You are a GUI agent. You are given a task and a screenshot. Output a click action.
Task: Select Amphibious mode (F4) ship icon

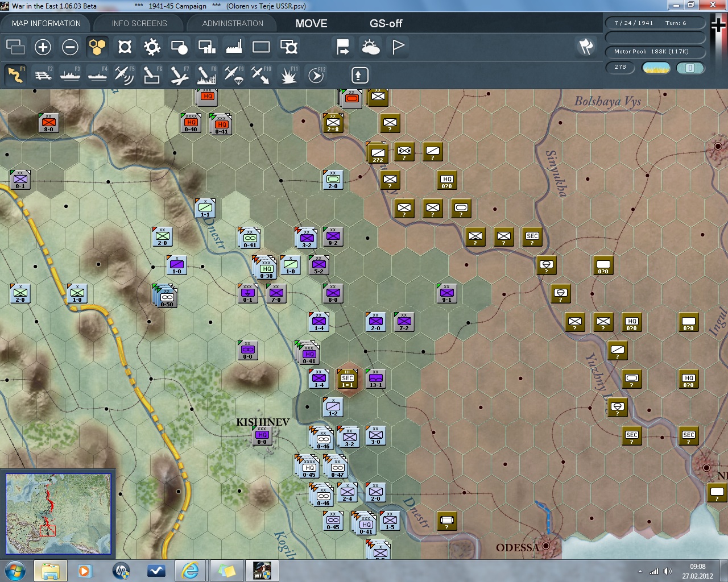pos(97,74)
